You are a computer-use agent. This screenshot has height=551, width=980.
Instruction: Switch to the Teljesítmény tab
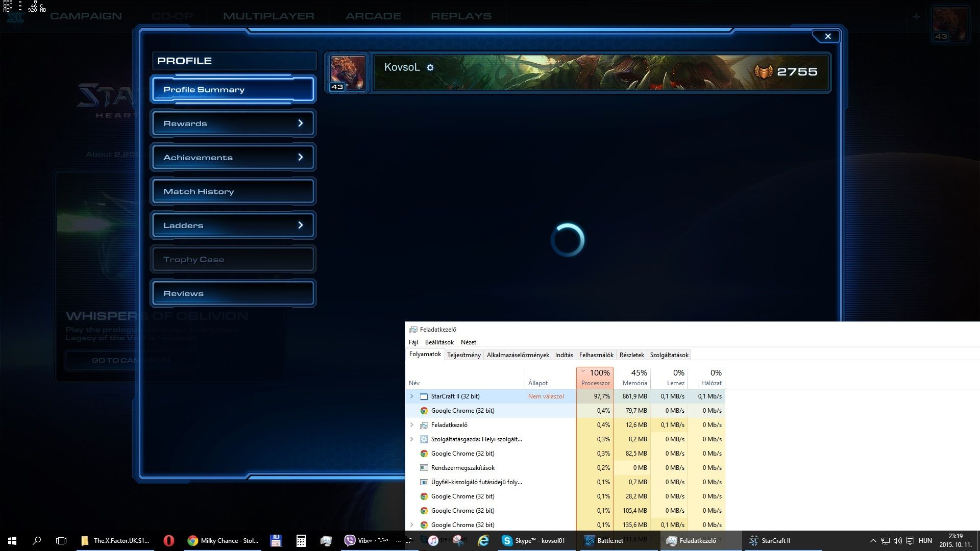point(463,355)
